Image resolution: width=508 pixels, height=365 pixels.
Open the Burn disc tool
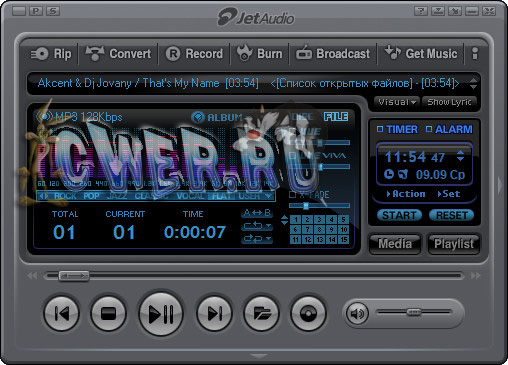click(x=260, y=53)
